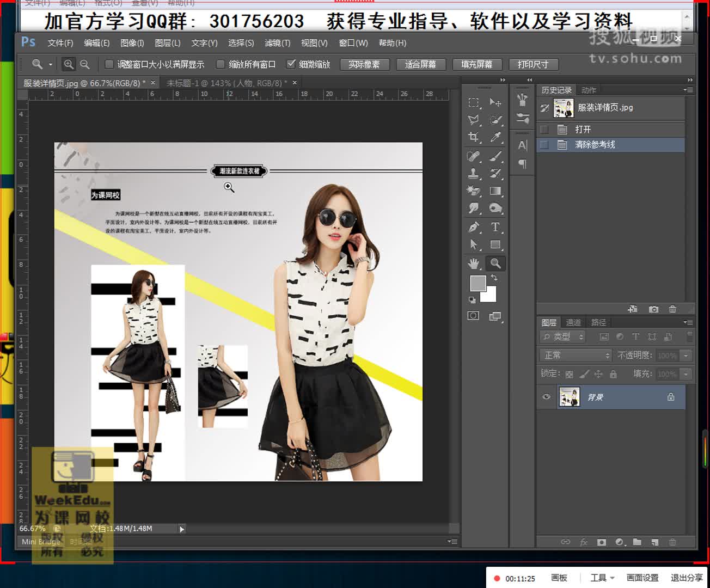710x588 pixels.
Task: Select the Quick Selection tool
Action: click(495, 120)
